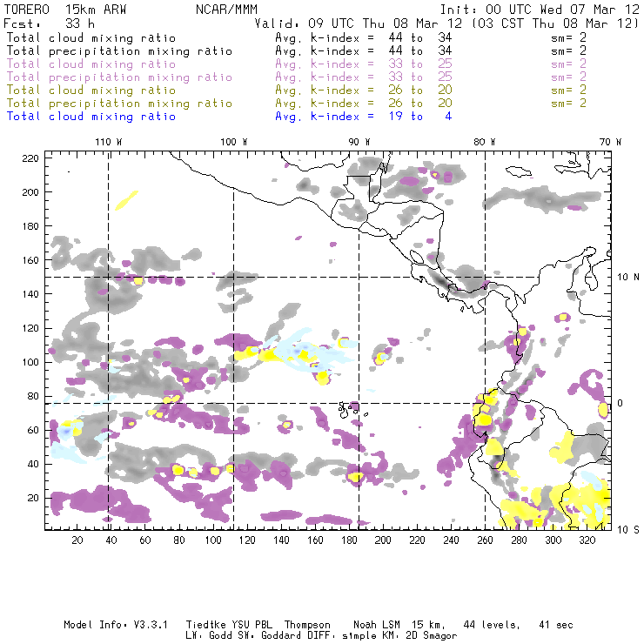Click the '220' y-axis tick label

[30, 158]
